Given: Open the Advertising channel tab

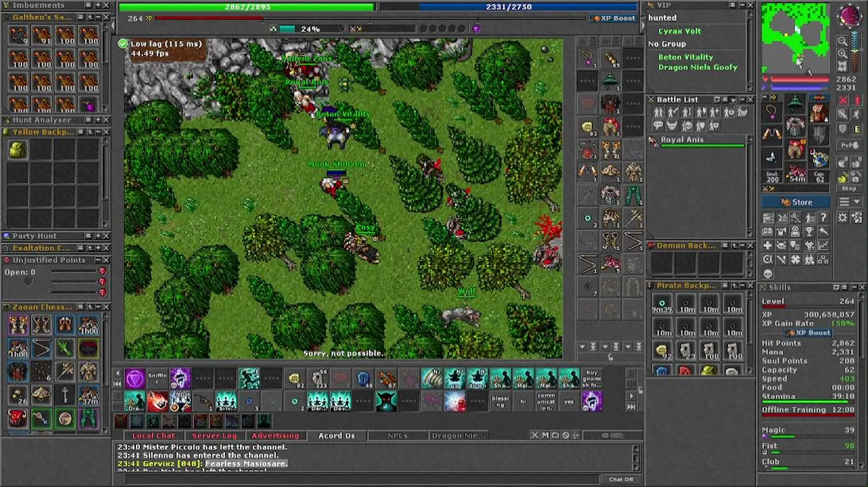Looking at the screenshot, I should (275, 436).
